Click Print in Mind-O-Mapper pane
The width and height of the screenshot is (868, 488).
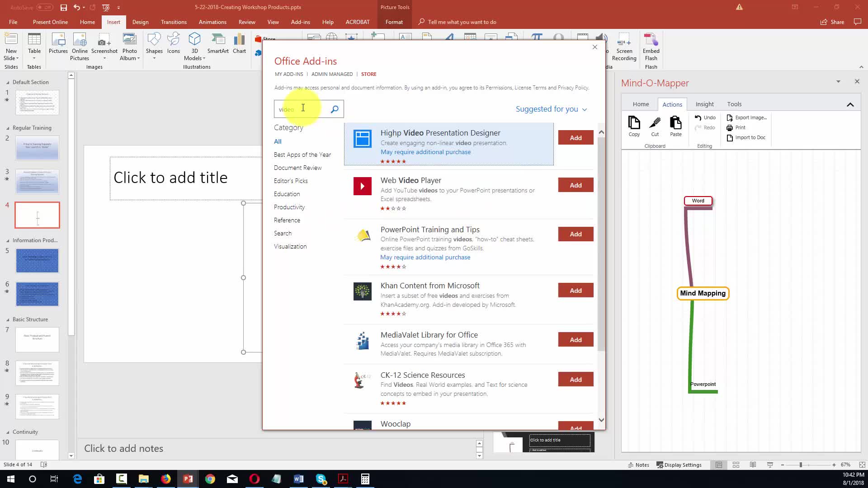click(x=736, y=127)
